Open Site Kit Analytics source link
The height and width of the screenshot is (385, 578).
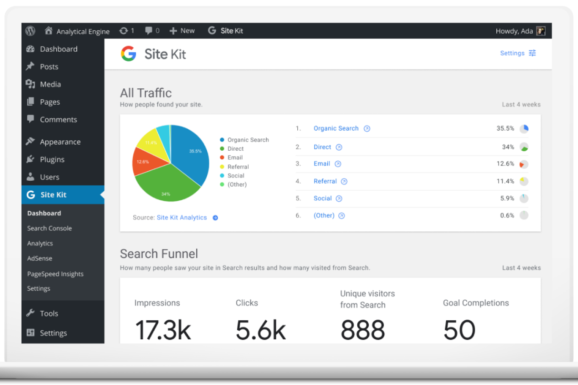[182, 218]
